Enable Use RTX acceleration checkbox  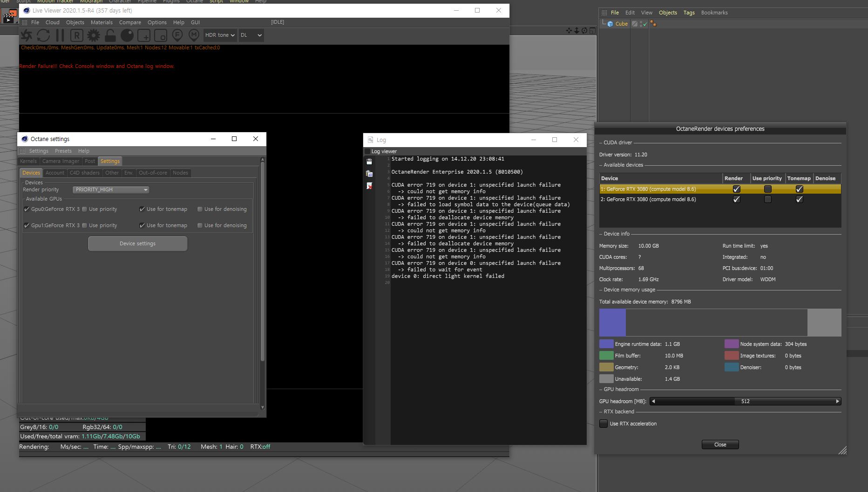(x=604, y=424)
